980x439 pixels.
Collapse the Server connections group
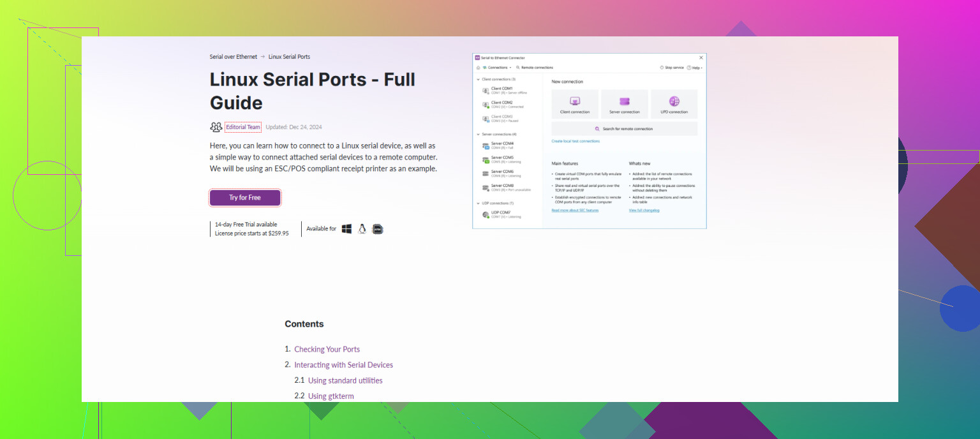tap(478, 135)
